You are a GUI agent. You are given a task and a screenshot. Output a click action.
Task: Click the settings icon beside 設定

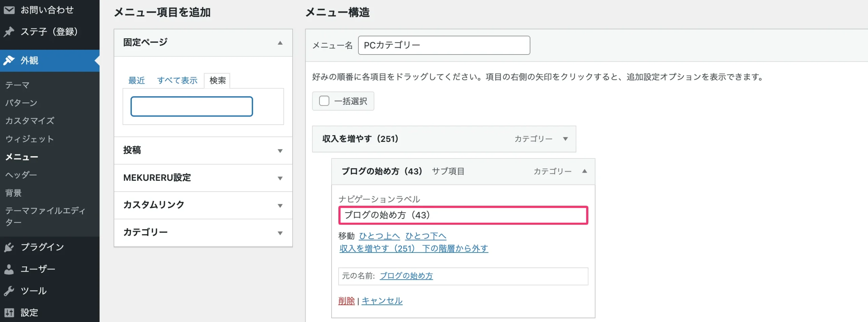(x=9, y=313)
